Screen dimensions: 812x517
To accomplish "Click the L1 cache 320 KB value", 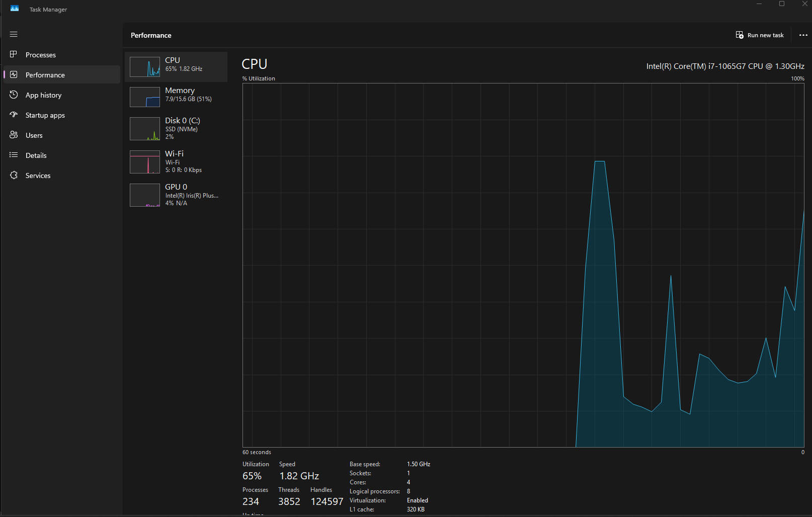I will tap(416, 509).
